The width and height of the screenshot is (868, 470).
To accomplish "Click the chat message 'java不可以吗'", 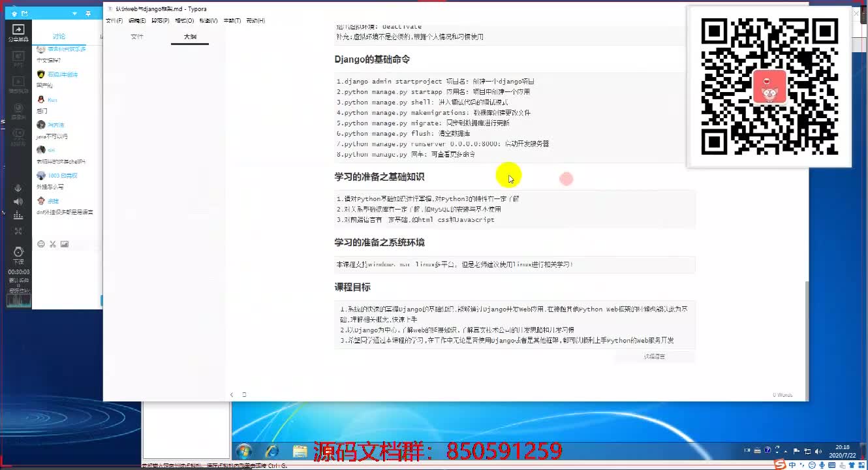I will click(x=52, y=136).
